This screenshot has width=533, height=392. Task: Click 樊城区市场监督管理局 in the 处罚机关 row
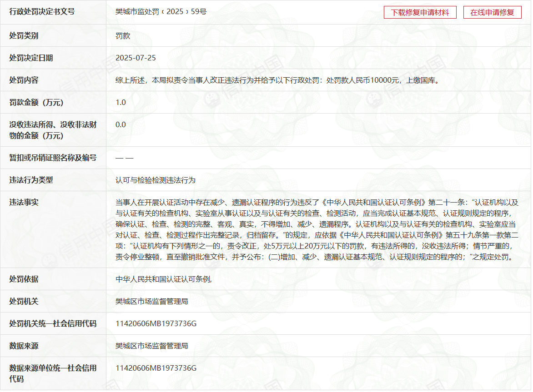click(x=152, y=302)
